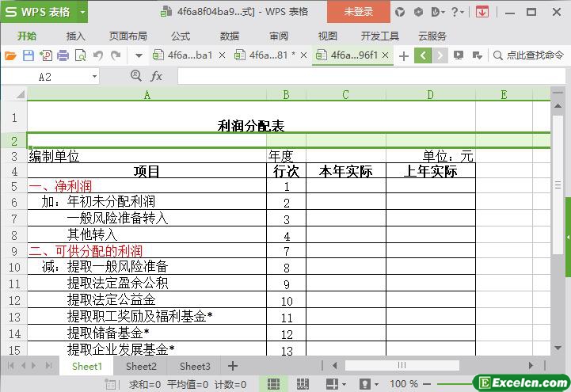Go to previous document tab green arrow
Screen dimensions: 571x392
click(x=423, y=55)
